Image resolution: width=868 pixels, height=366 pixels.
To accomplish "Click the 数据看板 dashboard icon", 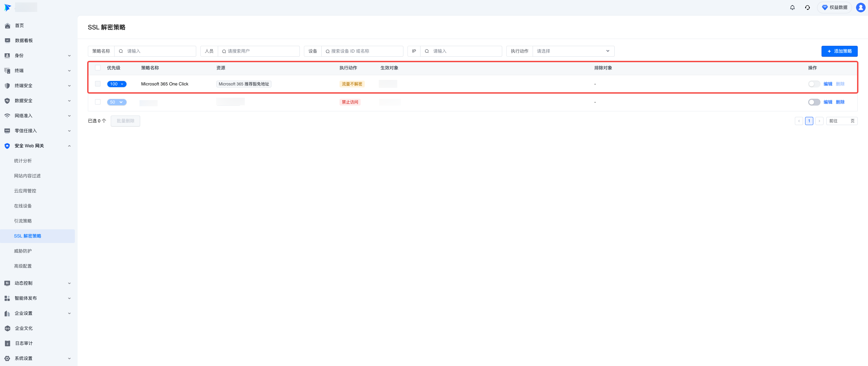I will 7,41.
